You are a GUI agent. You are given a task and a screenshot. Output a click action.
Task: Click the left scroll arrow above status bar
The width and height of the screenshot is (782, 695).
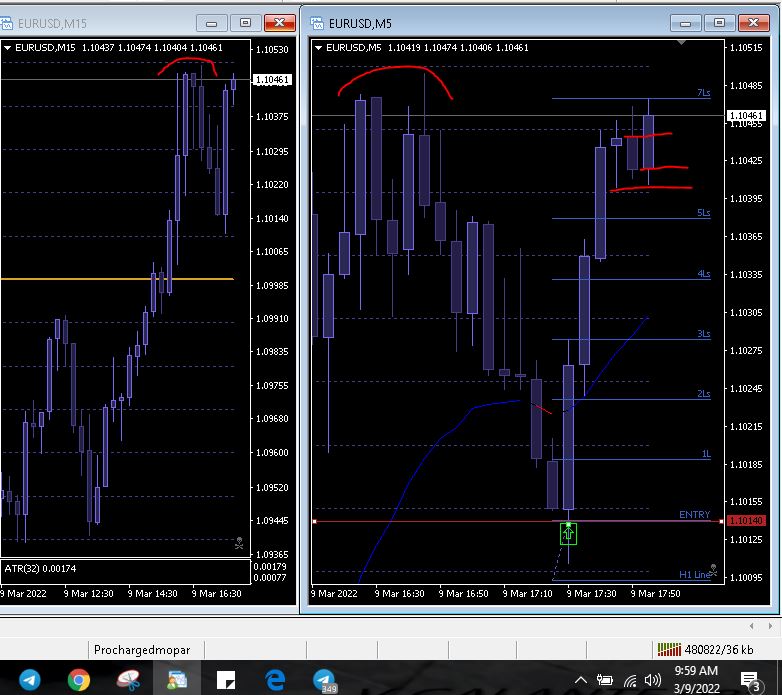[x=751, y=626]
